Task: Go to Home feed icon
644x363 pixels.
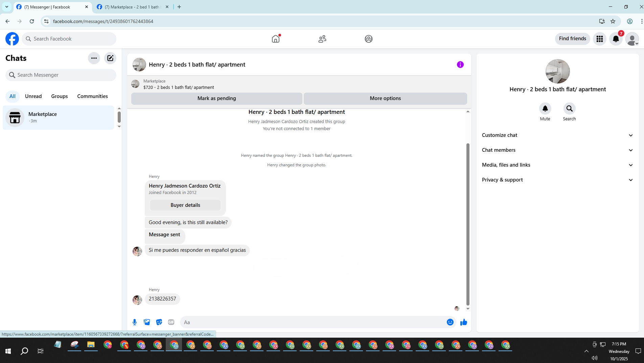Action: click(x=276, y=39)
